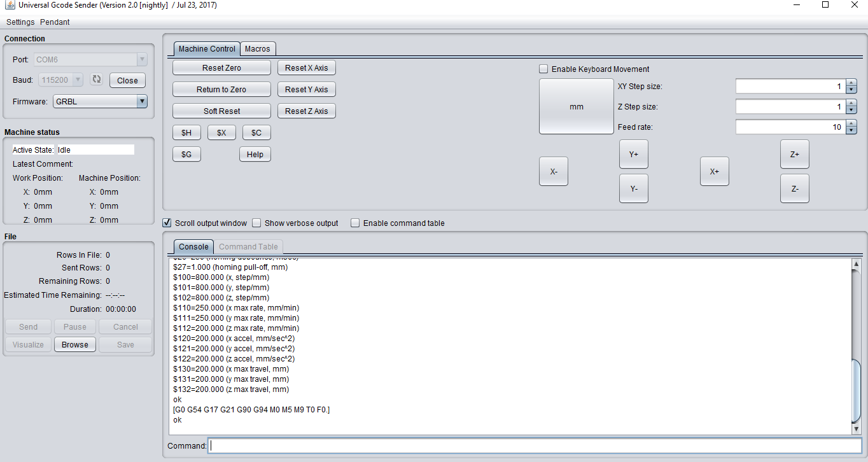The height and width of the screenshot is (462, 868).
Task: Click the Command input field
Action: [x=535, y=445]
